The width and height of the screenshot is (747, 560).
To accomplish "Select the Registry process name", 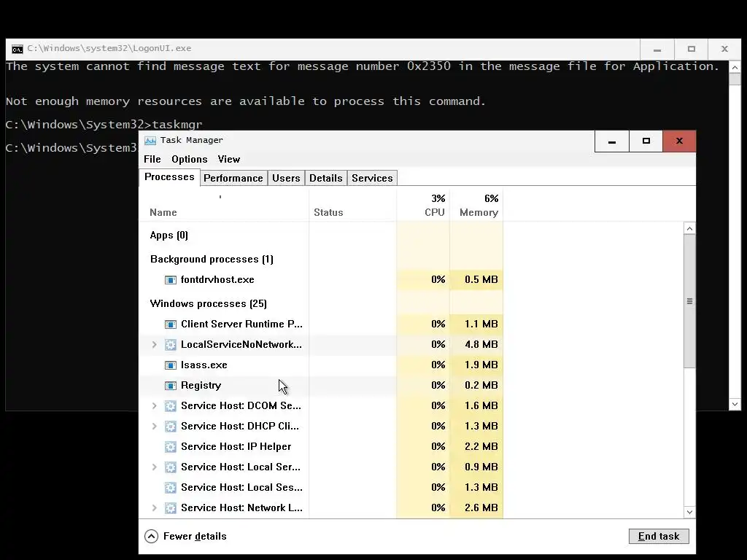I will (201, 385).
